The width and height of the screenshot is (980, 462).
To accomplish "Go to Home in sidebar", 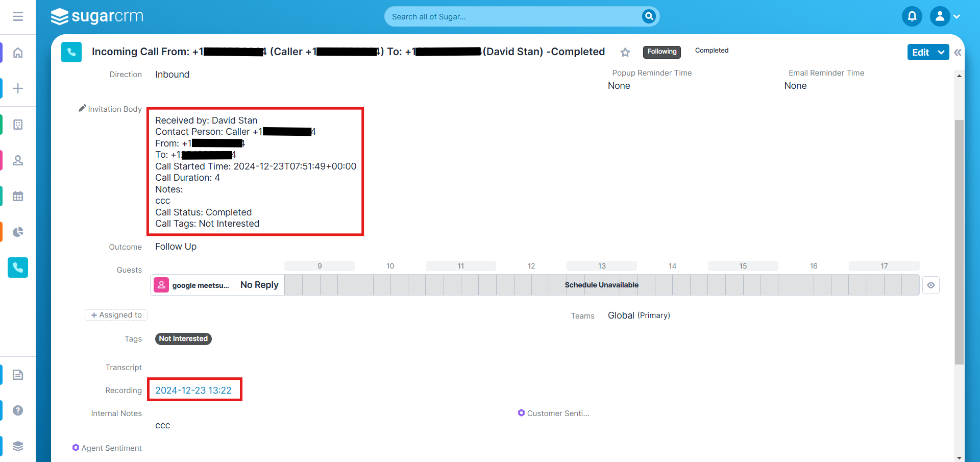I will point(18,53).
